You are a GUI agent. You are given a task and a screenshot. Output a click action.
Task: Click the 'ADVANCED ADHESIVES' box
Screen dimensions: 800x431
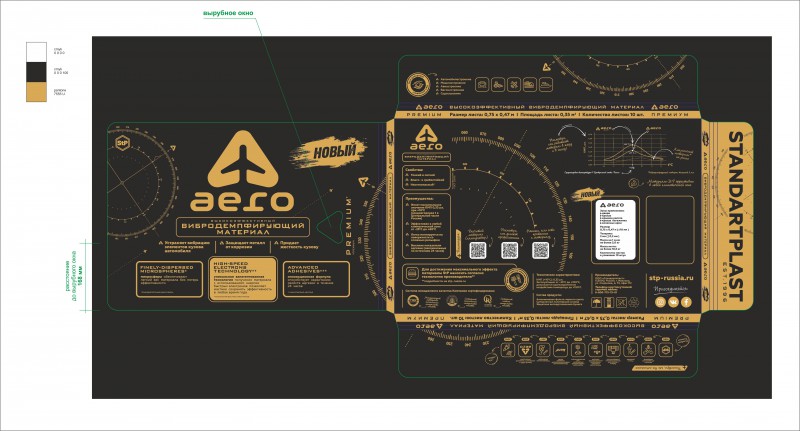316,279
